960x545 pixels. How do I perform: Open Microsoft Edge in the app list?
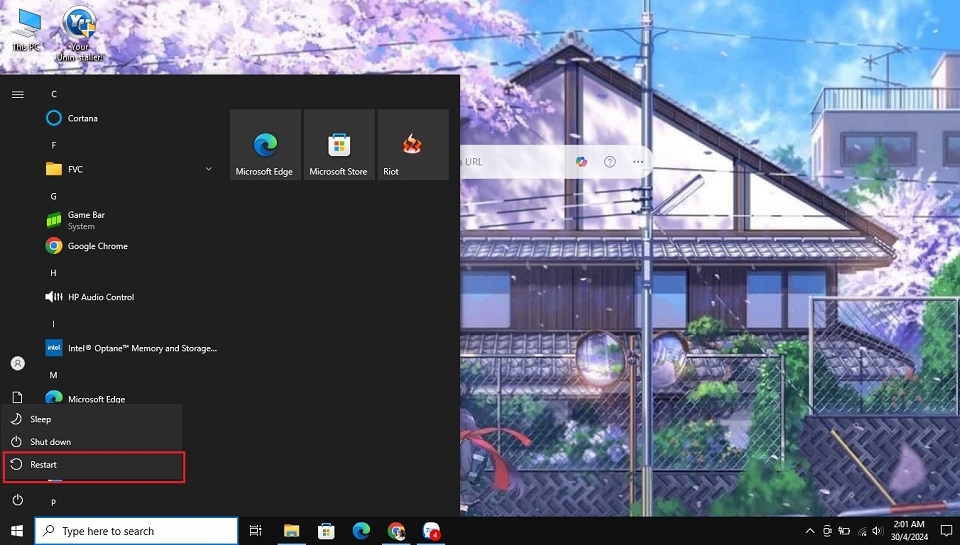pyautogui.click(x=86, y=398)
